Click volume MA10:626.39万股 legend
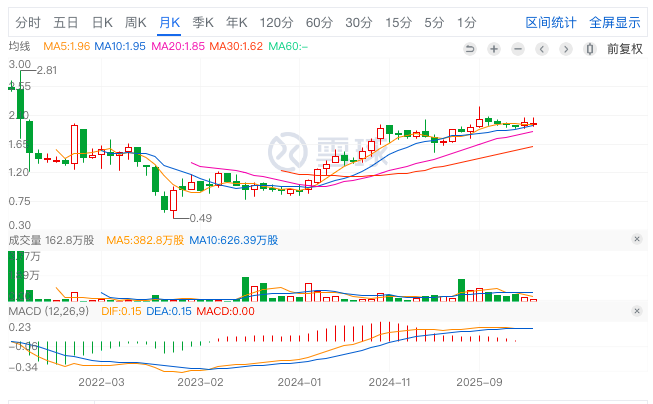The height and width of the screenshot is (404, 653). click(234, 240)
